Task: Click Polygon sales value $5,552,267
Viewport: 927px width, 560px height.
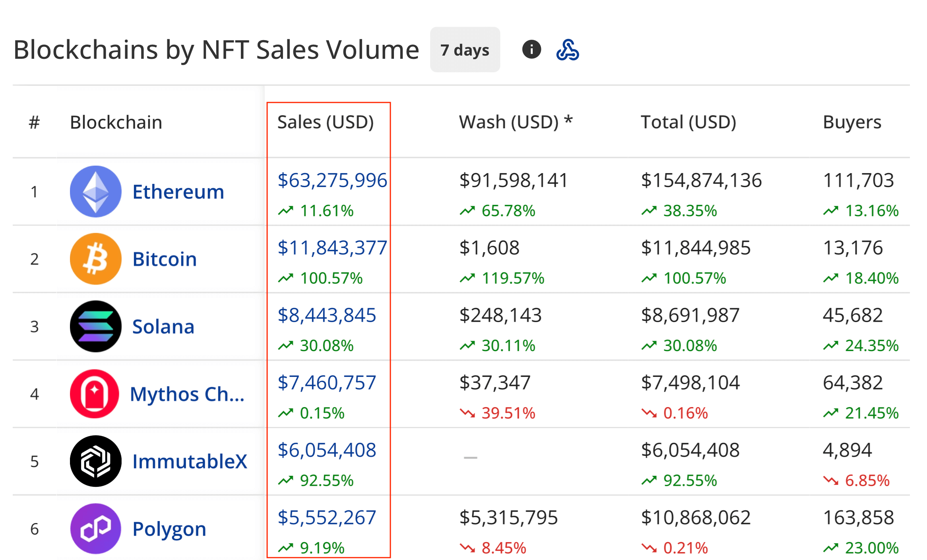Action: tap(326, 518)
